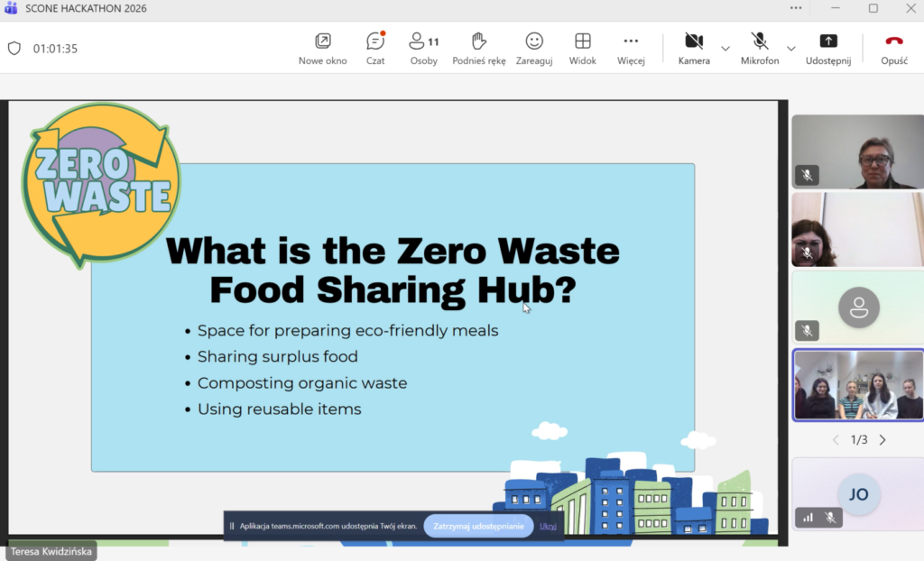Open Zareaguj reactions menu

(x=534, y=48)
